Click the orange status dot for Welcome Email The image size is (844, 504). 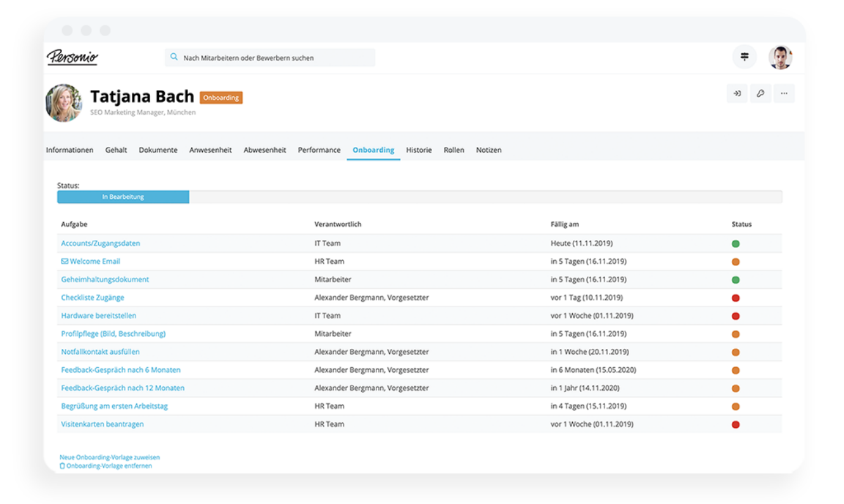tap(736, 261)
